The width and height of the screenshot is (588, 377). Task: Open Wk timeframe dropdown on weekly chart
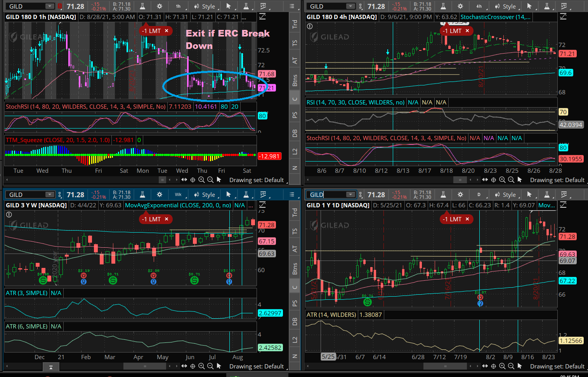tap(178, 195)
